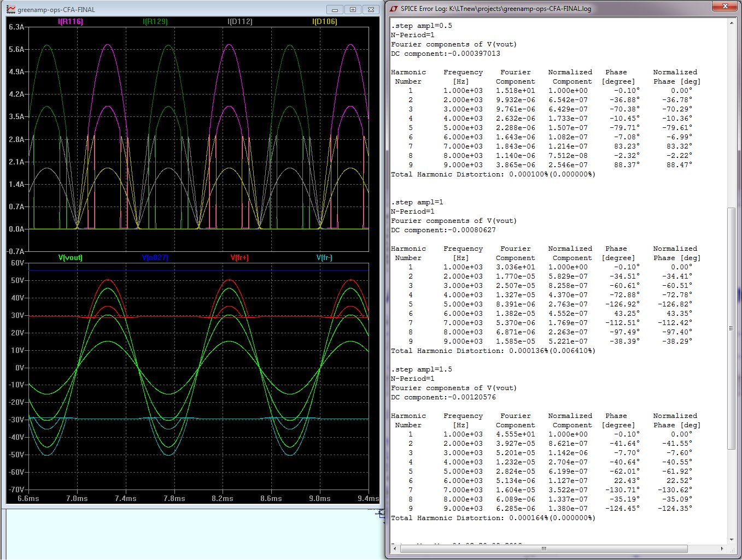Click the 0V label on voltage axis
Image resolution: width=742 pixels, height=560 pixels.
point(20,368)
